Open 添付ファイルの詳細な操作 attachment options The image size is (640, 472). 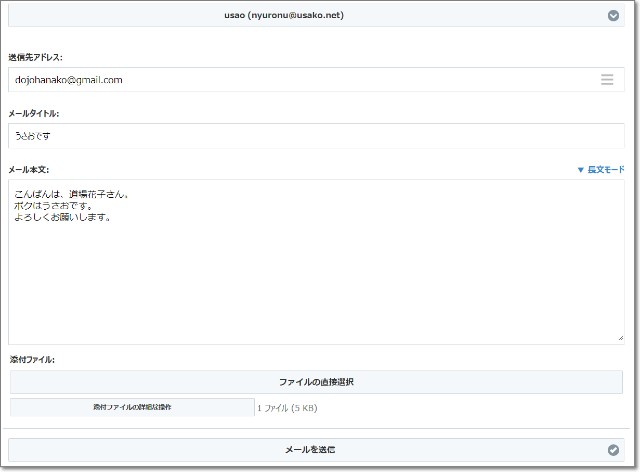pyautogui.click(x=132, y=407)
